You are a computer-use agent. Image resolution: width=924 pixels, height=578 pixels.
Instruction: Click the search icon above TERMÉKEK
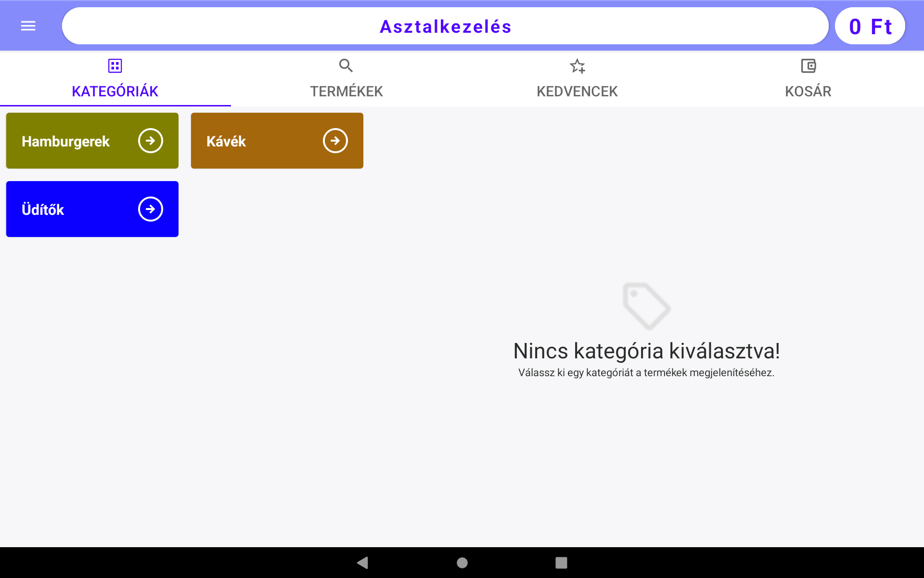(346, 66)
